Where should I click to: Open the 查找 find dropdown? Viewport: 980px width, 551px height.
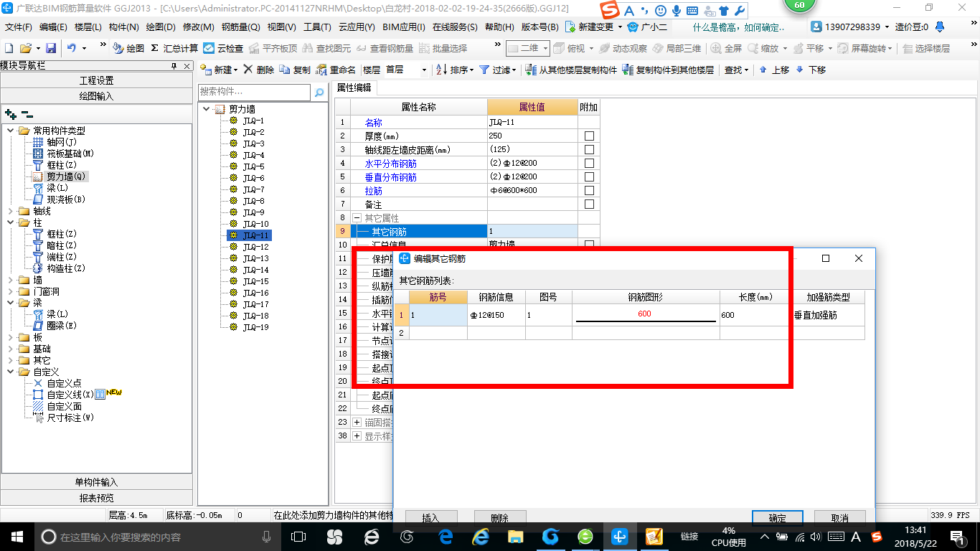click(x=736, y=70)
